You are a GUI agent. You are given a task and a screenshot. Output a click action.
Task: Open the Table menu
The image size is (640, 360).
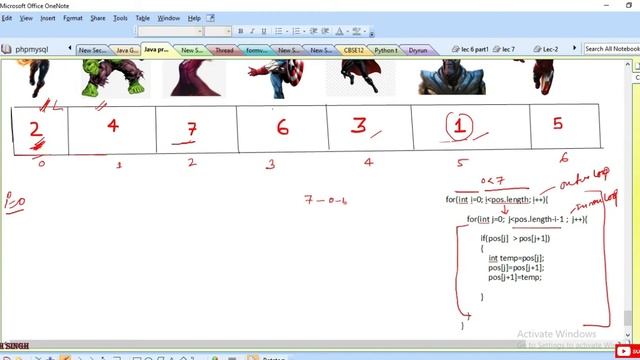(142, 18)
